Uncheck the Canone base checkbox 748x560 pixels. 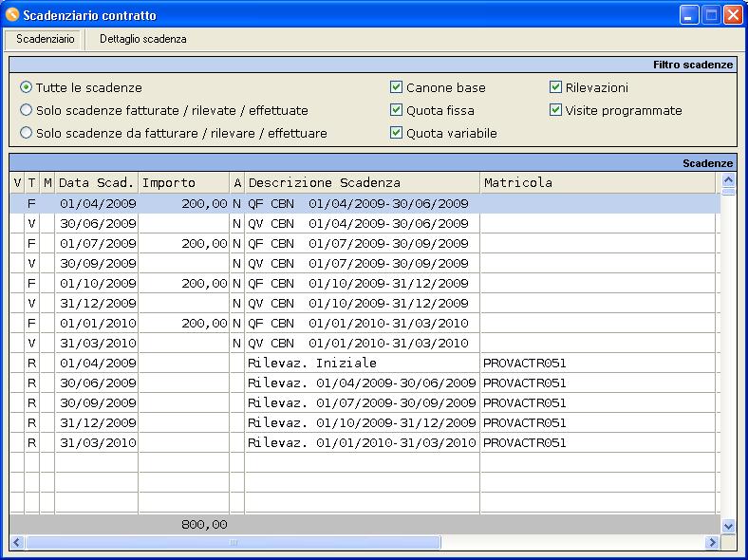(396, 86)
